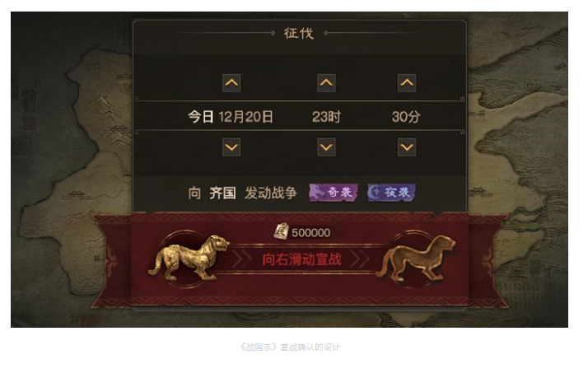This screenshot has height=368, width=588.
Task: Select the 23时 hour value
Action: pyautogui.click(x=326, y=117)
